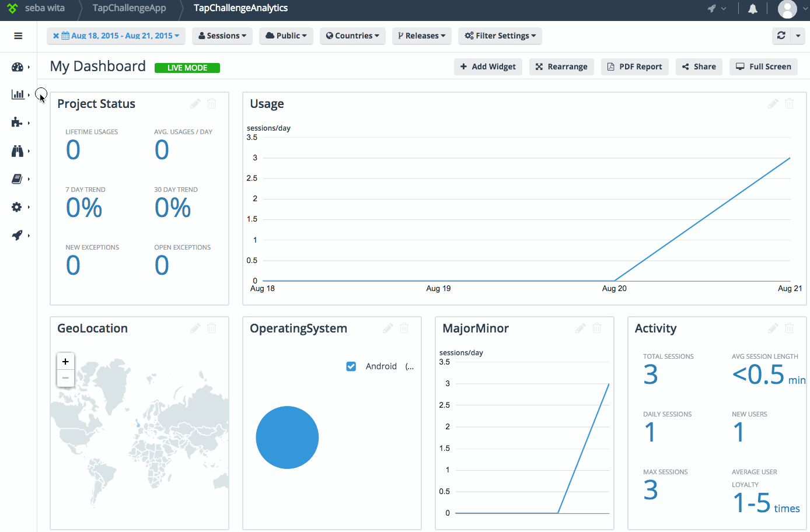Screen dimensions: 810x532
Task: Click the Add Widget button
Action: pyautogui.click(x=488, y=66)
